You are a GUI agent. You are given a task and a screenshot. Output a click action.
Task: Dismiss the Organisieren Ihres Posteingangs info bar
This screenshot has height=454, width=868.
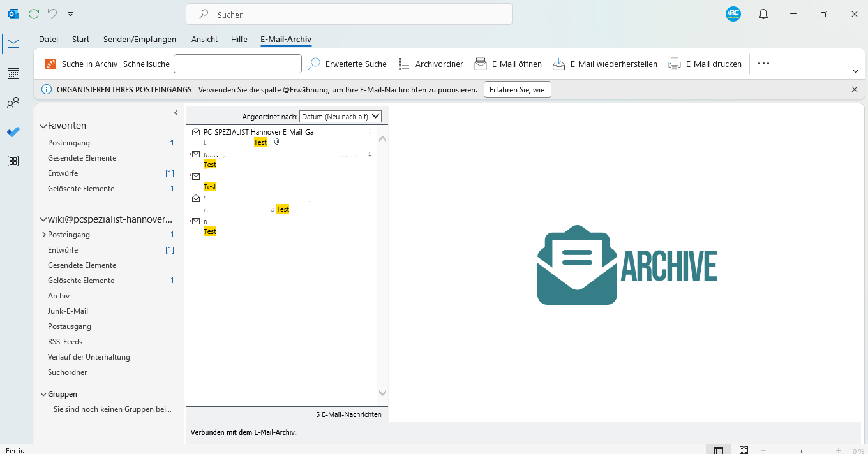tap(854, 90)
